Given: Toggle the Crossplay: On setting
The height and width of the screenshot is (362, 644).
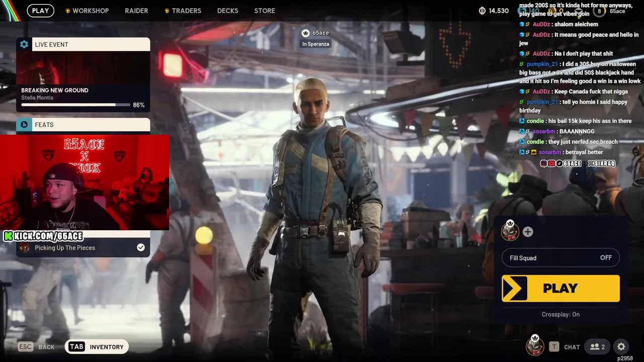Looking at the screenshot, I should pos(560,314).
